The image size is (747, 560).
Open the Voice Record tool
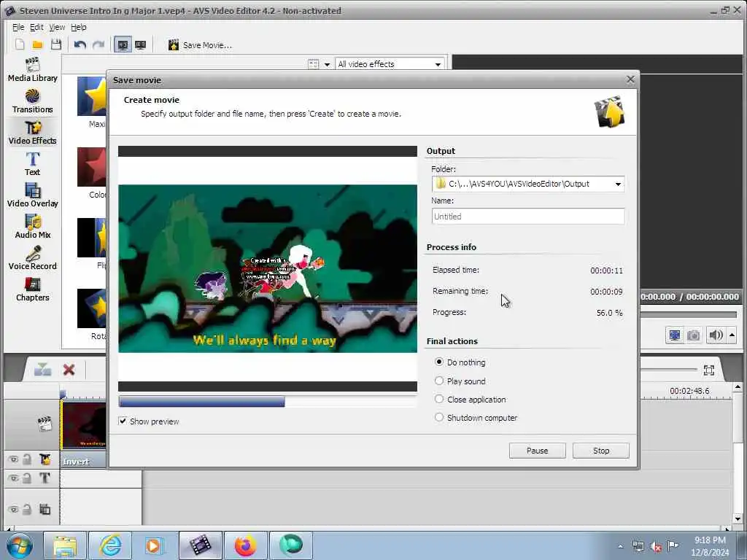click(32, 258)
